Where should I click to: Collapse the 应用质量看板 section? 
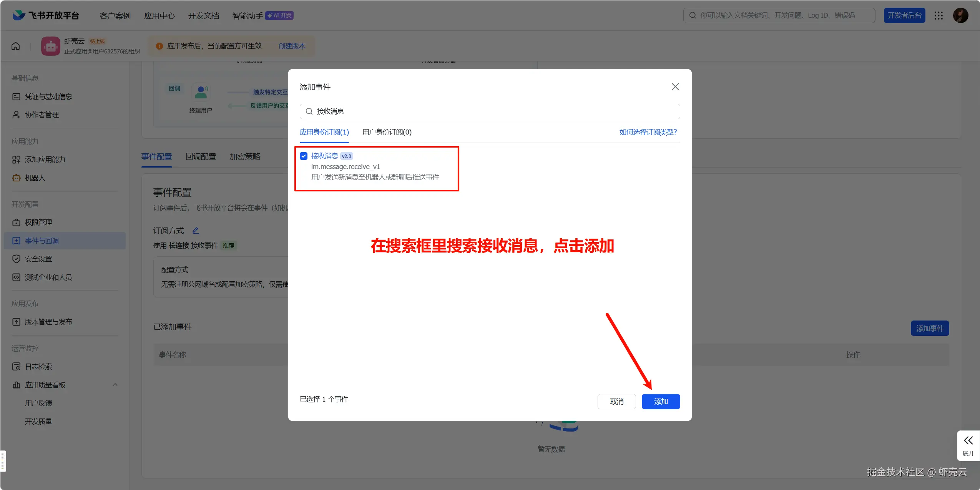tap(115, 385)
